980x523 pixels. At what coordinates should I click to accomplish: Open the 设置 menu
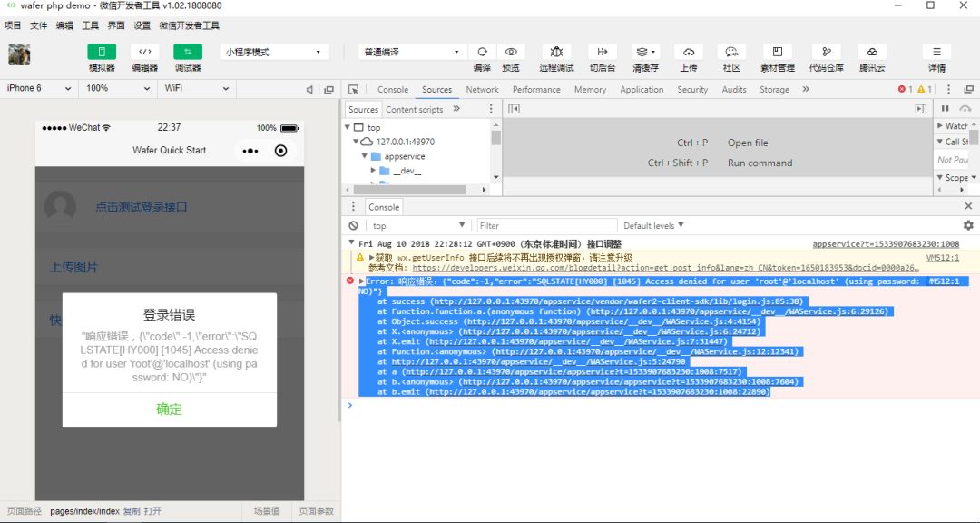pyautogui.click(x=142, y=25)
